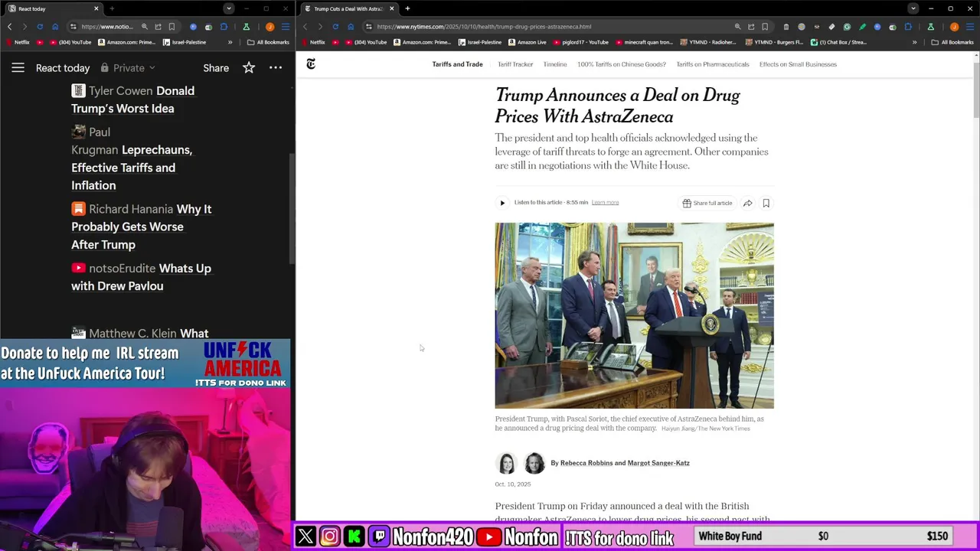Reload the Notion browser window
The image size is (980, 551).
point(40,27)
